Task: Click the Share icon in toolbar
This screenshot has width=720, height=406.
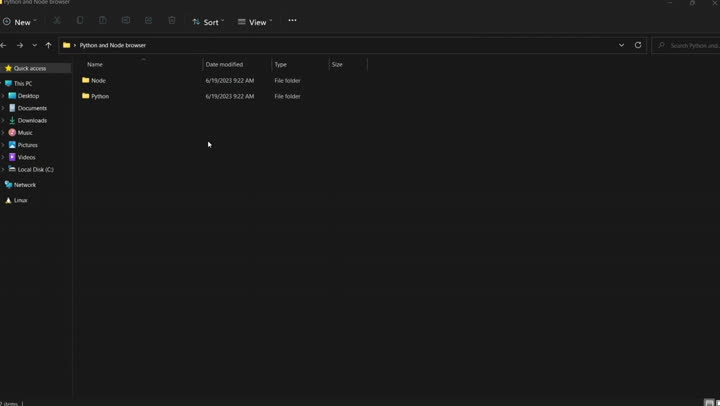Action: (148, 21)
